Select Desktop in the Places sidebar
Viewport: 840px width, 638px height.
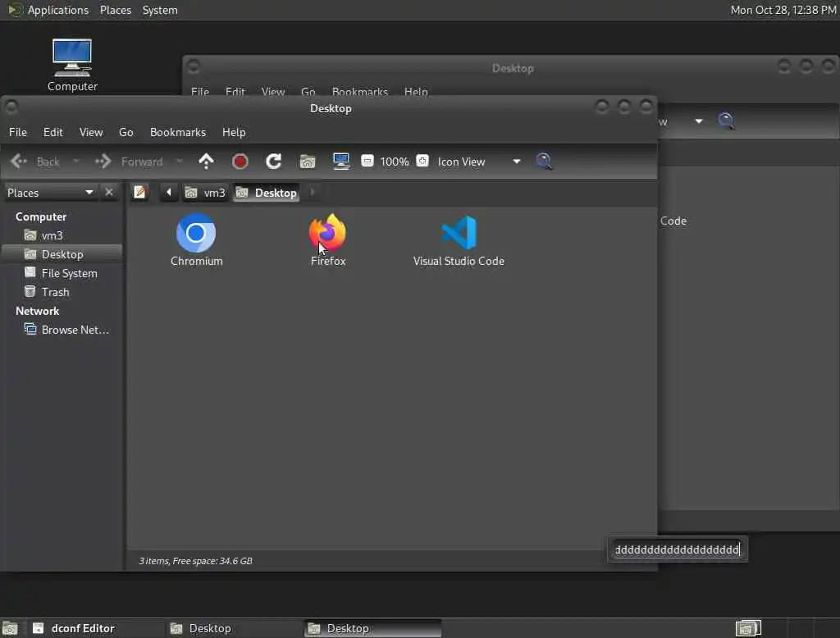coord(62,254)
